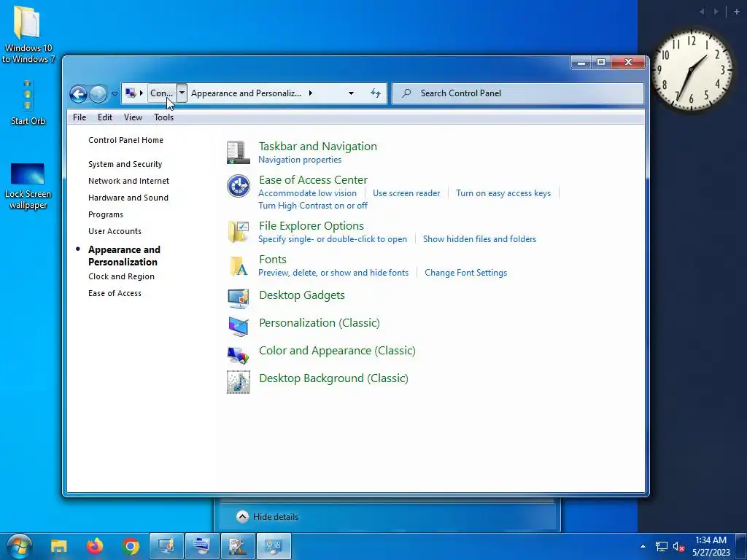This screenshot has height=560, width=747.
Task: Open the User Accounts category
Action: (115, 231)
